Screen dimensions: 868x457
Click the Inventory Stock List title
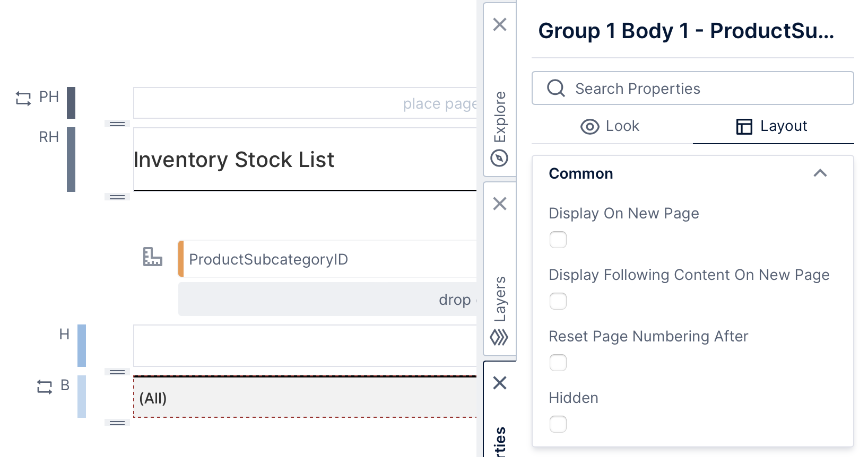point(233,160)
